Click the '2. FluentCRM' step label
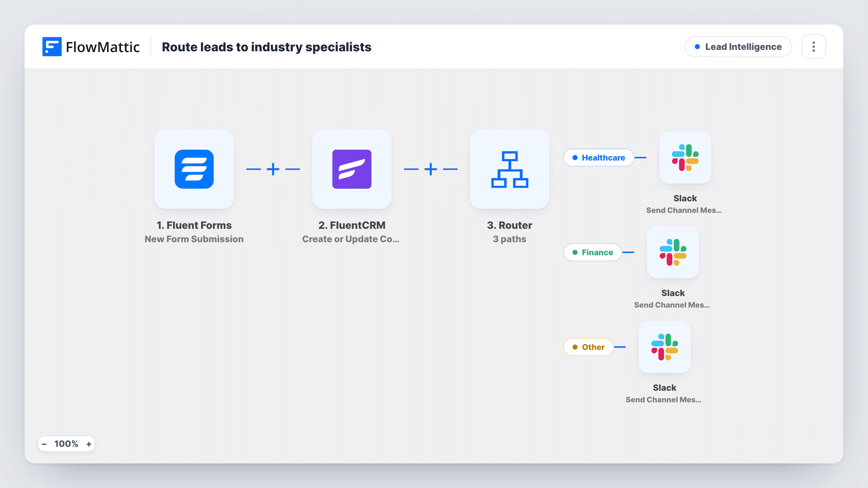868x488 pixels. (x=352, y=225)
